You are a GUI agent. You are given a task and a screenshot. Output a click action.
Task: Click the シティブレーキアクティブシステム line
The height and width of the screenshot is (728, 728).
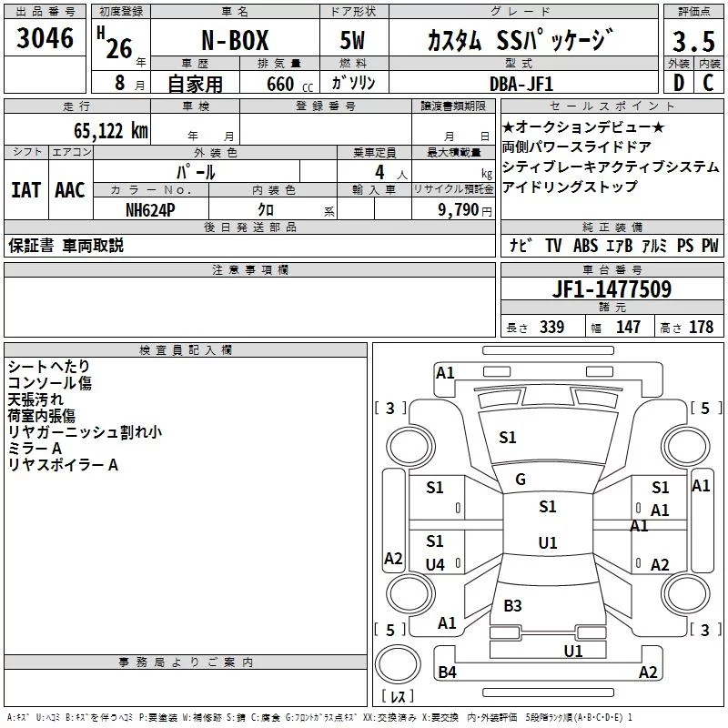pos(611,167)
